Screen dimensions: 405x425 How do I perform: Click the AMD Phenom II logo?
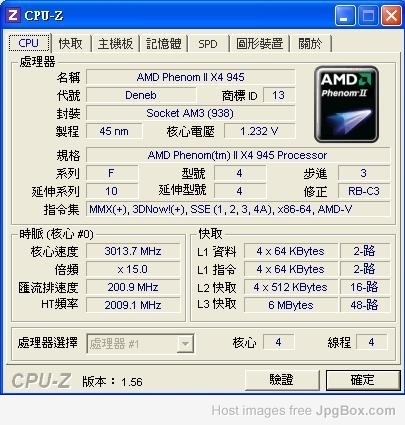(346, 104)
